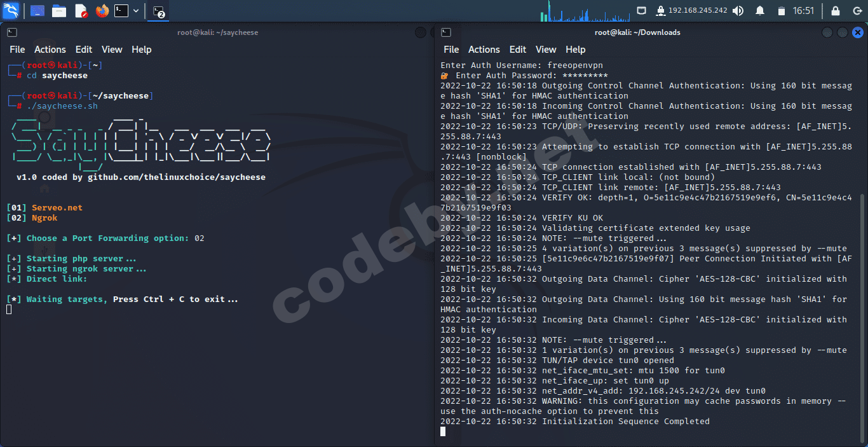Click the 'VERIFY KU OK' line
Viewport: 868px width, 447px height.
coord(522,217)
